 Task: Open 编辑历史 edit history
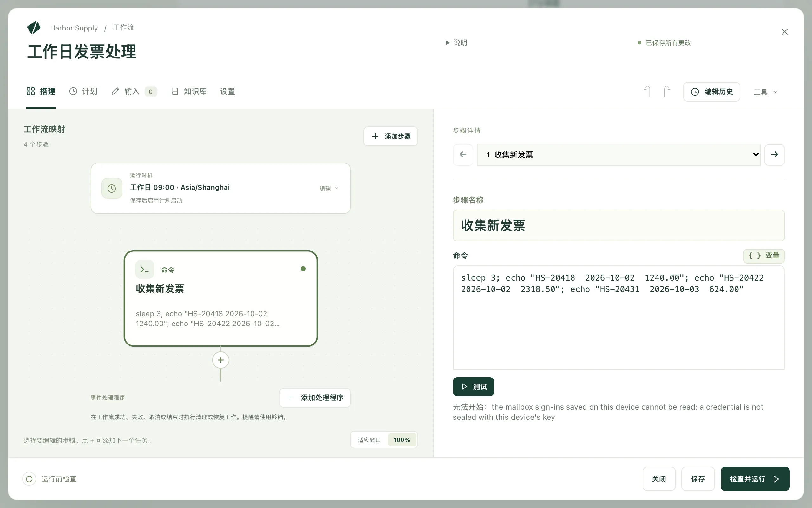pos(712,92)
